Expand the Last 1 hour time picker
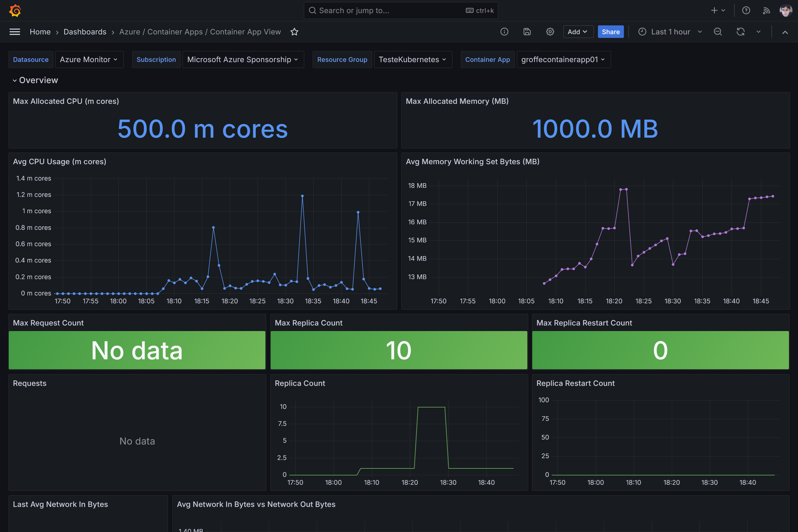The height and width of the screenshot is (532, 798). 670,32
